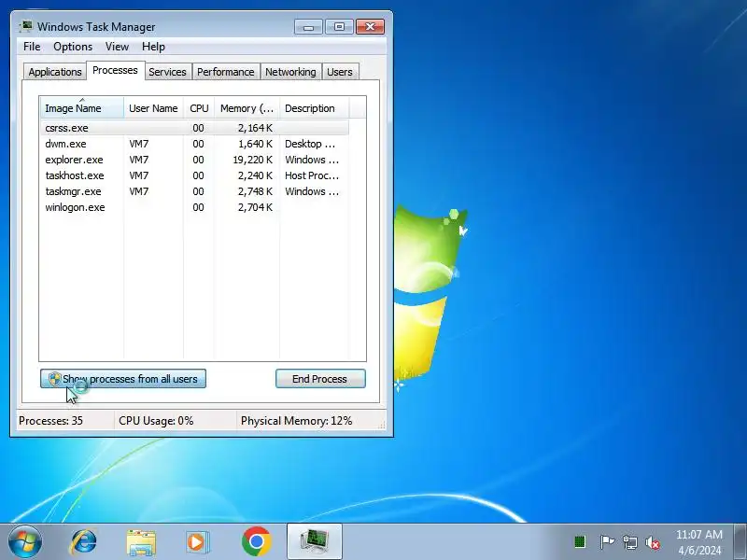This screenshot has height=560, width=747.
Task: Sort by Description column header
Action: tap(315, 108)
